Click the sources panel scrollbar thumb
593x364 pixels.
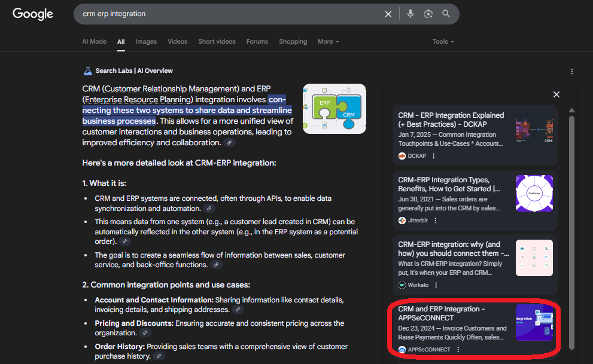coord(572,233)
